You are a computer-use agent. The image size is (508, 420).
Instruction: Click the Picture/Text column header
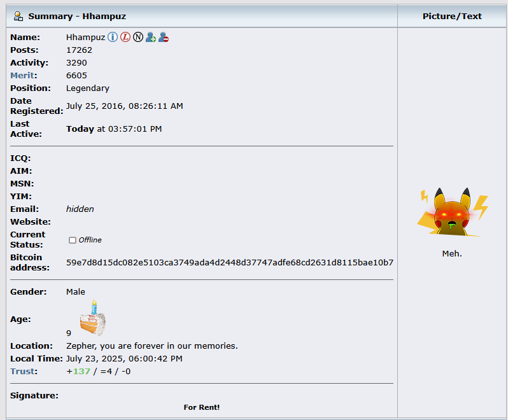(x=452, y=16)
